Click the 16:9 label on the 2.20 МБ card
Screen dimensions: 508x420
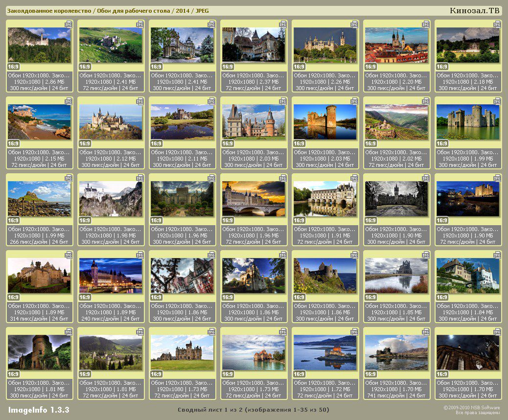370,67
